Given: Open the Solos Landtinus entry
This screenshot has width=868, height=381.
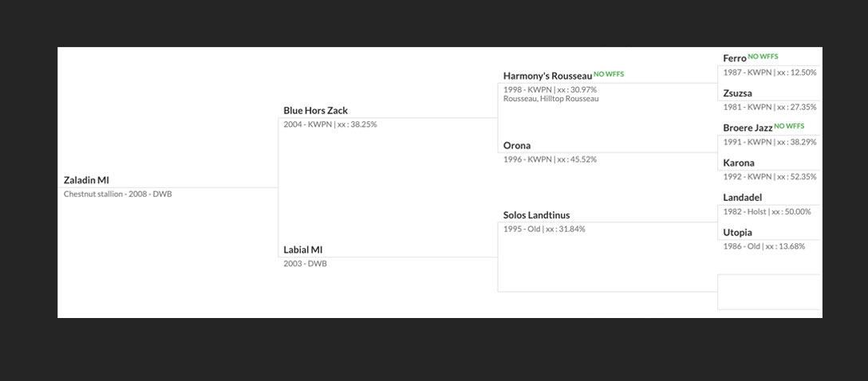Looking at the screenshot, I should [536, 215].
